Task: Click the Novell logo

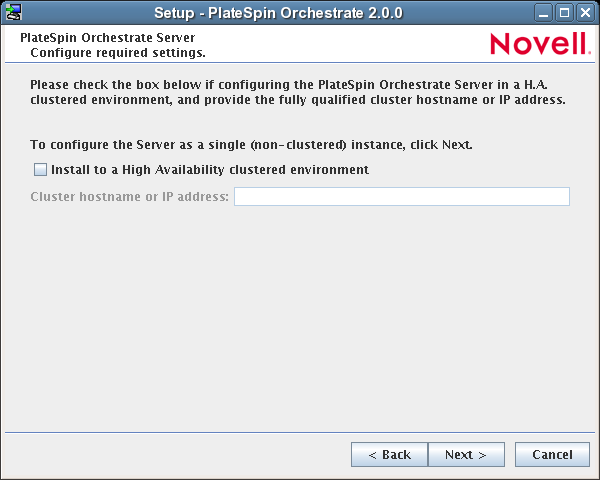Action: tap(540, 43)
